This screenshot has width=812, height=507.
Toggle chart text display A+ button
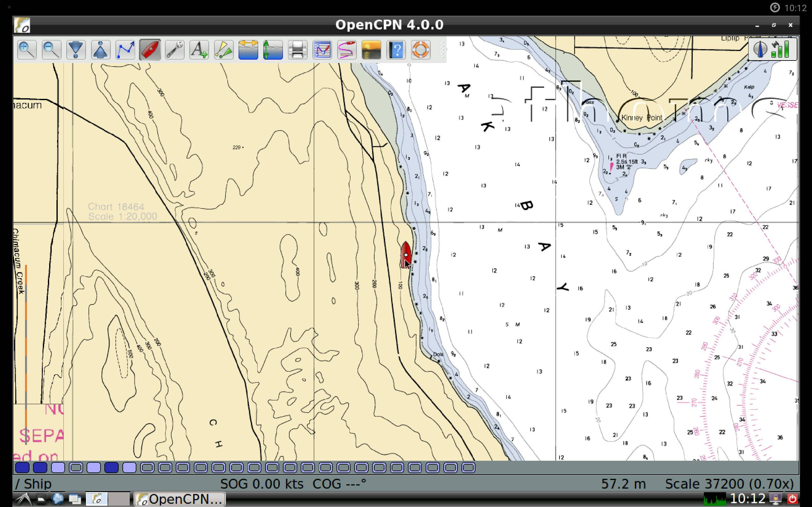199,50
